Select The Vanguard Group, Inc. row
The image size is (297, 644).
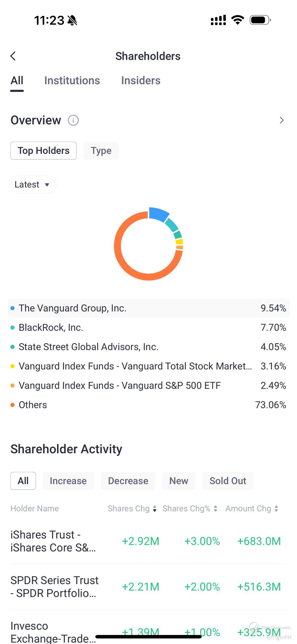pyautogui.click(x=148, y=308)
